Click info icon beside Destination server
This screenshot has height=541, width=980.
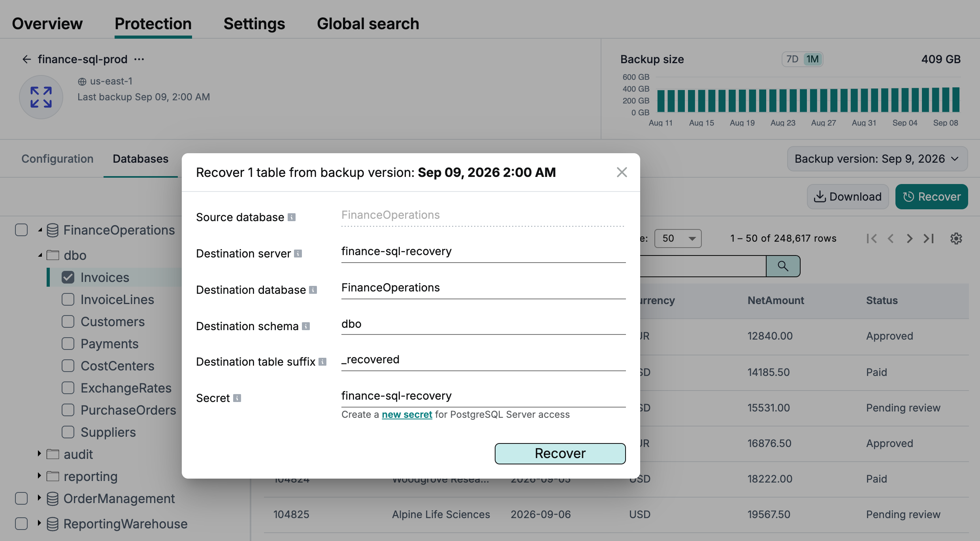(x=298, y=254)
